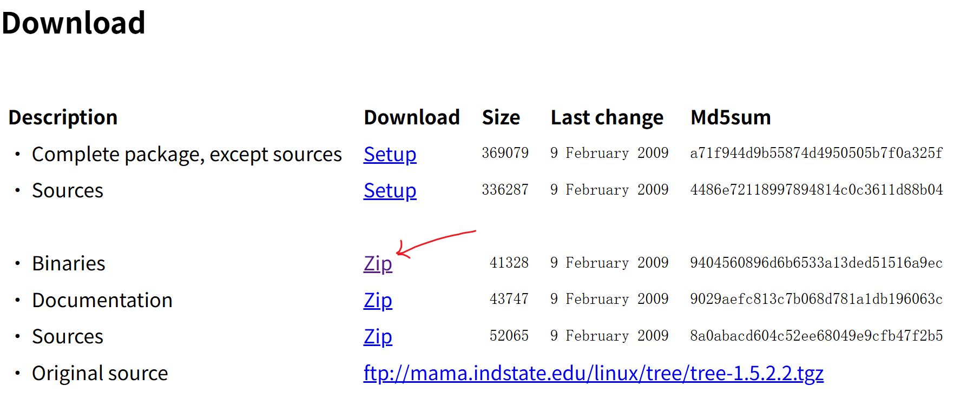980x405 pixels.
Task: Open the Setup link for the complete package
Action: pyautogui.click(x=389, y=155)
